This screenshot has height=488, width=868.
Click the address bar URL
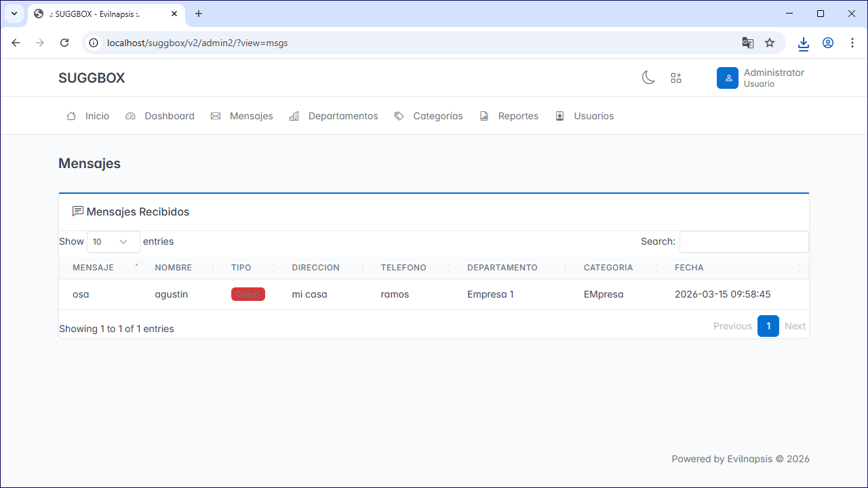click(197, 43)
